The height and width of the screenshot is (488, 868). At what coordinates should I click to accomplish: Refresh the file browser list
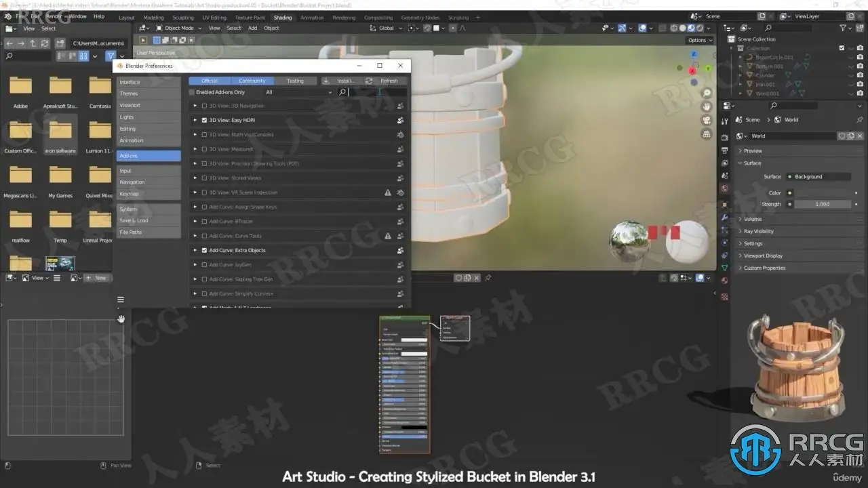[x=45, y=43]
